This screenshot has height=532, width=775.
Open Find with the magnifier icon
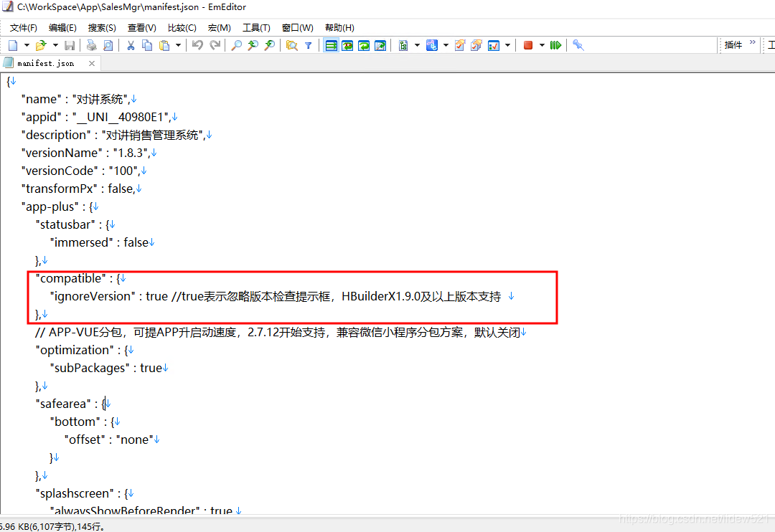[237, 45]
